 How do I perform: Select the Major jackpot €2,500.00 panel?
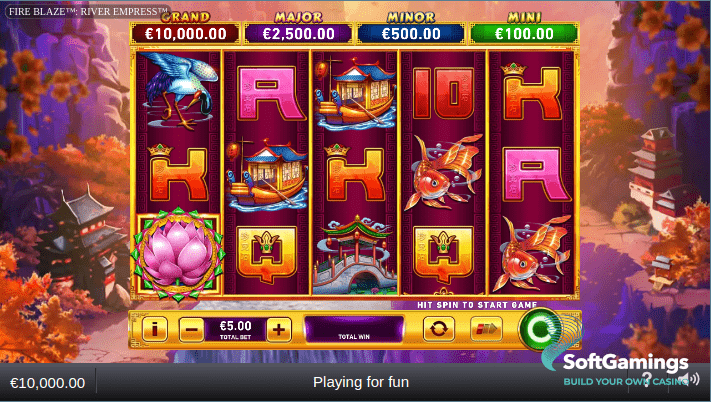tap(298, 34)
